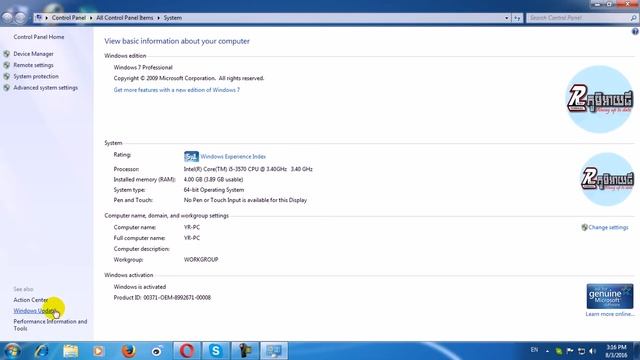Open Skype from the taskbar
The height and width of the screenshot is (360, 640).
[x=216, y=351]
